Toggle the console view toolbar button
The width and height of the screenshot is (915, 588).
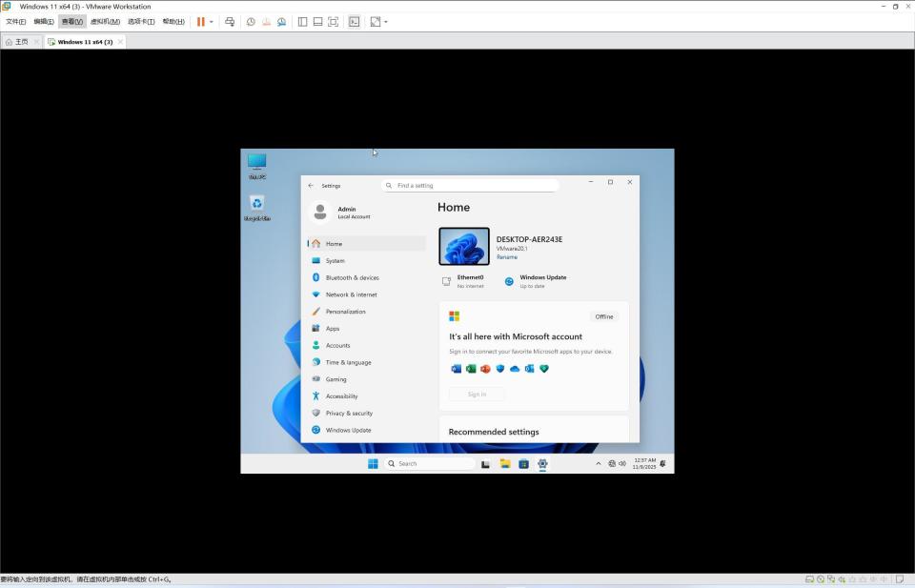click(x=354, y=21)
